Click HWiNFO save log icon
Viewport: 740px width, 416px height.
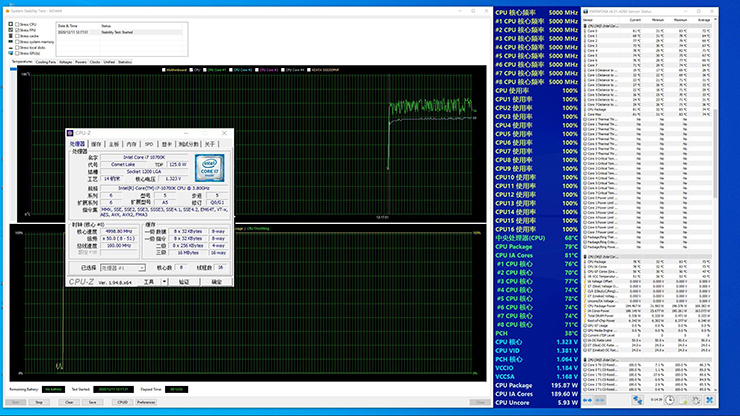pos(683,400)
